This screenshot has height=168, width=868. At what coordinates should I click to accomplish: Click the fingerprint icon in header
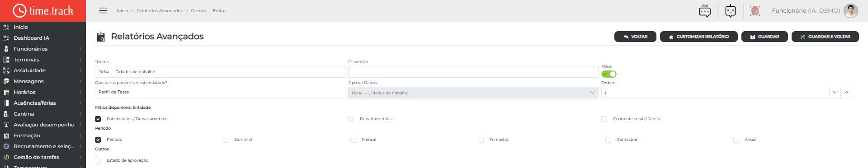755,11
